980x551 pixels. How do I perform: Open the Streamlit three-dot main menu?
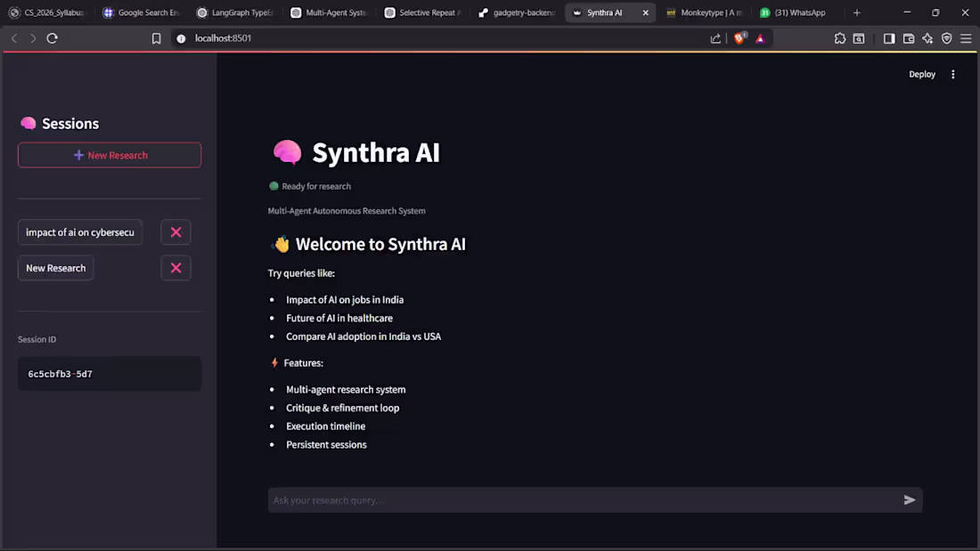953,75
